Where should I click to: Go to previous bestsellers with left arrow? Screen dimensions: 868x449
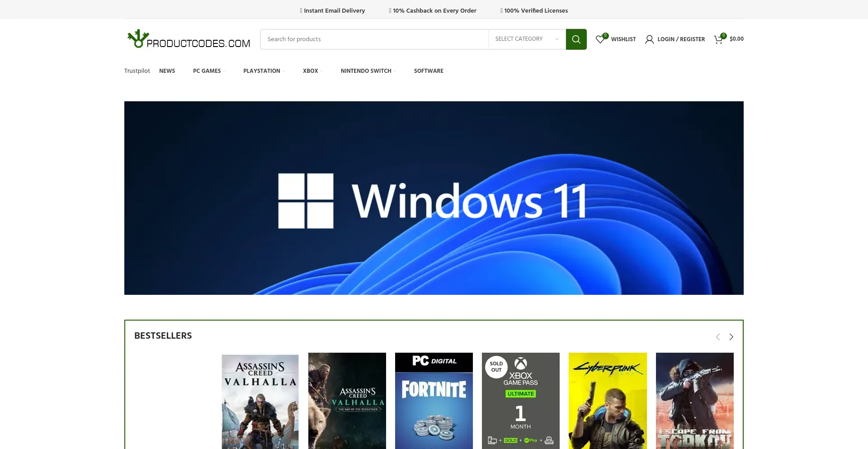[x=717, y=337]
